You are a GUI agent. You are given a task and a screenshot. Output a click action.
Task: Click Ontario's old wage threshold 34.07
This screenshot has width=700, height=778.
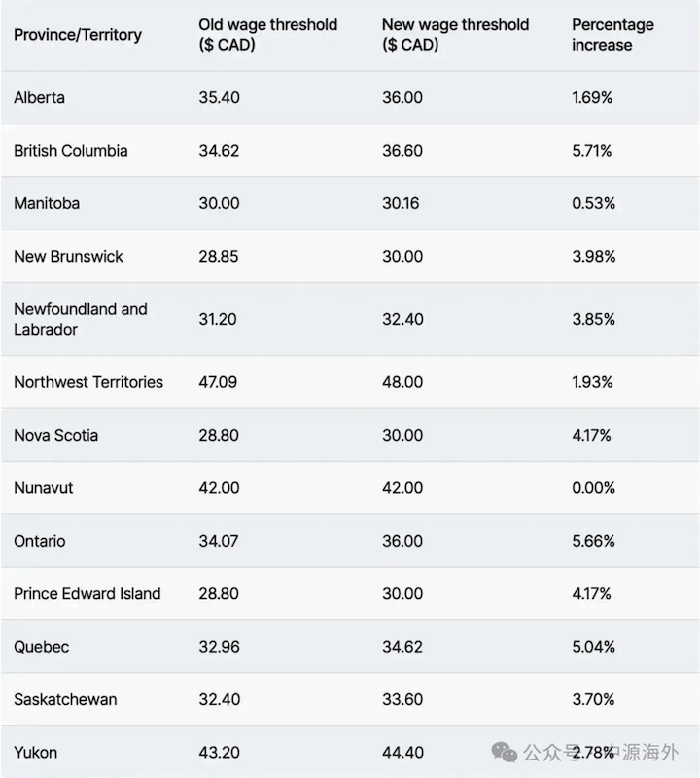(x=218, y=541)
